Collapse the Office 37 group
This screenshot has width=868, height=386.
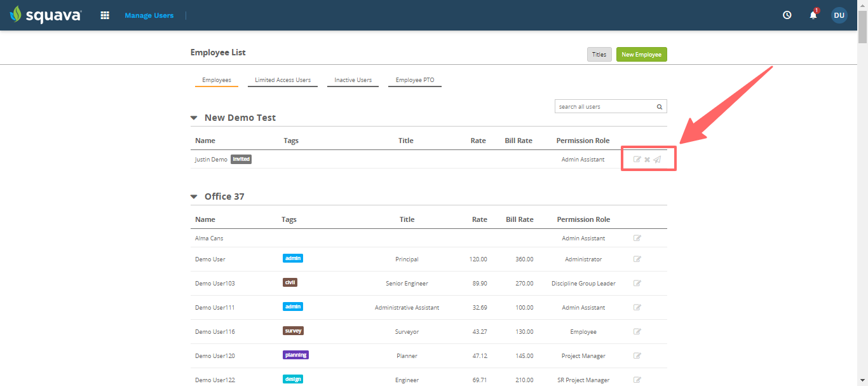(x=194, y=197)
